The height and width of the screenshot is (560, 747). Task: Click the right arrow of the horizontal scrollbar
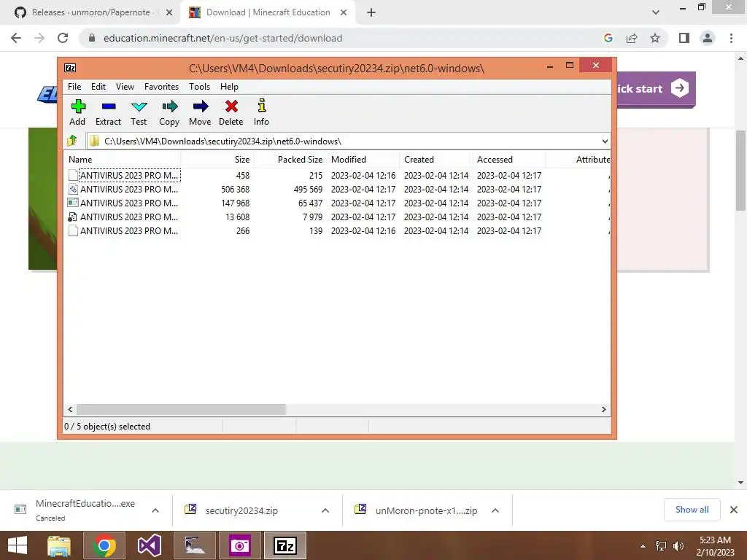pyautogui.click(x=603, y=409)
